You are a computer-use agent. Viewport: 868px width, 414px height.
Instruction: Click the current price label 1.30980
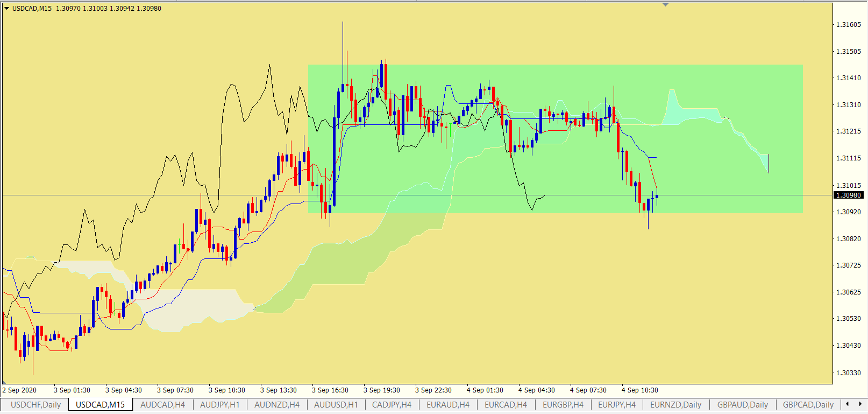[x=849, y=195]
